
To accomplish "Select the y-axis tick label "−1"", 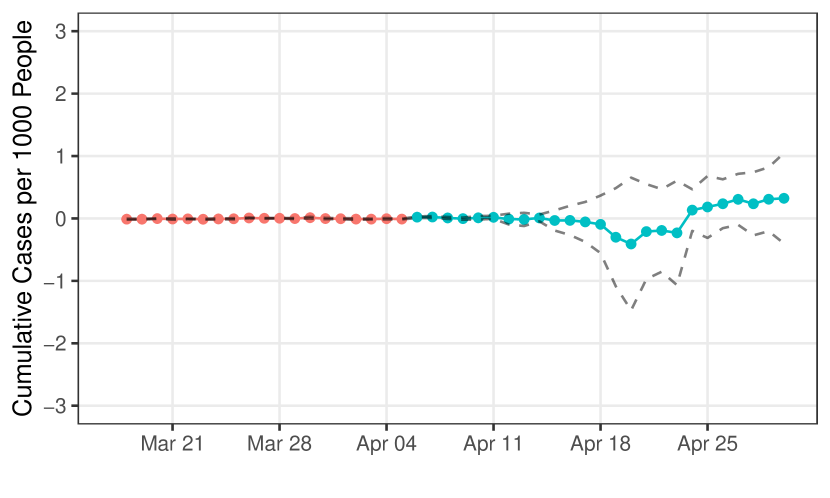I will (57, 281).
